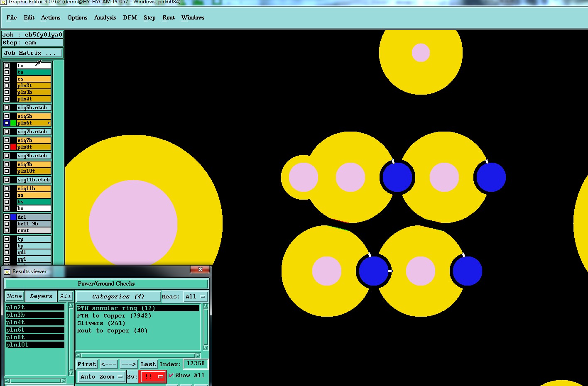This screenshot has width=588, height=386.
Task: Toggle the 'cs' layer checkbox
Action: coord(7,79)
